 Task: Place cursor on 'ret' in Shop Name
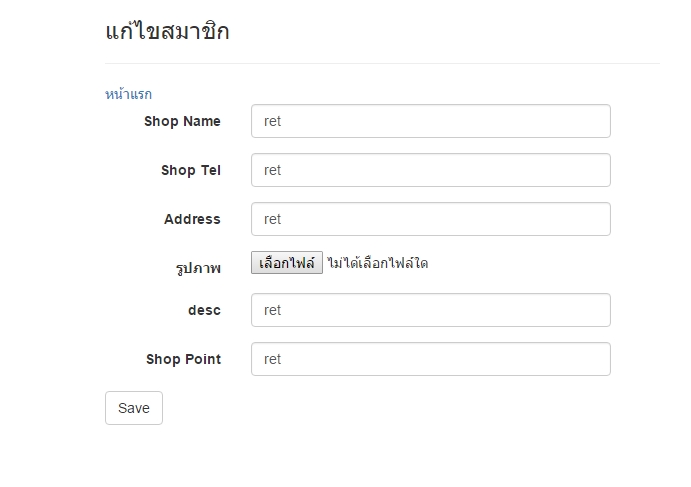tap(272, 121)
